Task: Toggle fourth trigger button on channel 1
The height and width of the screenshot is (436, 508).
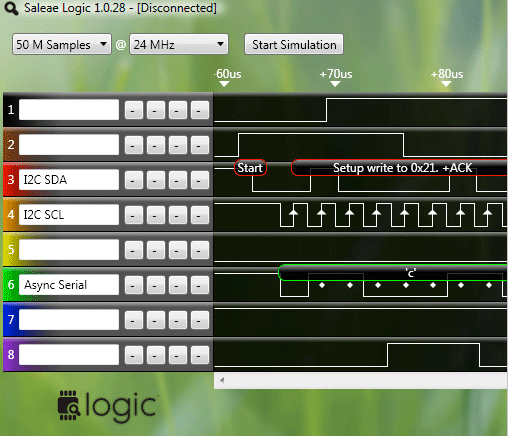Action: point(200,110)
